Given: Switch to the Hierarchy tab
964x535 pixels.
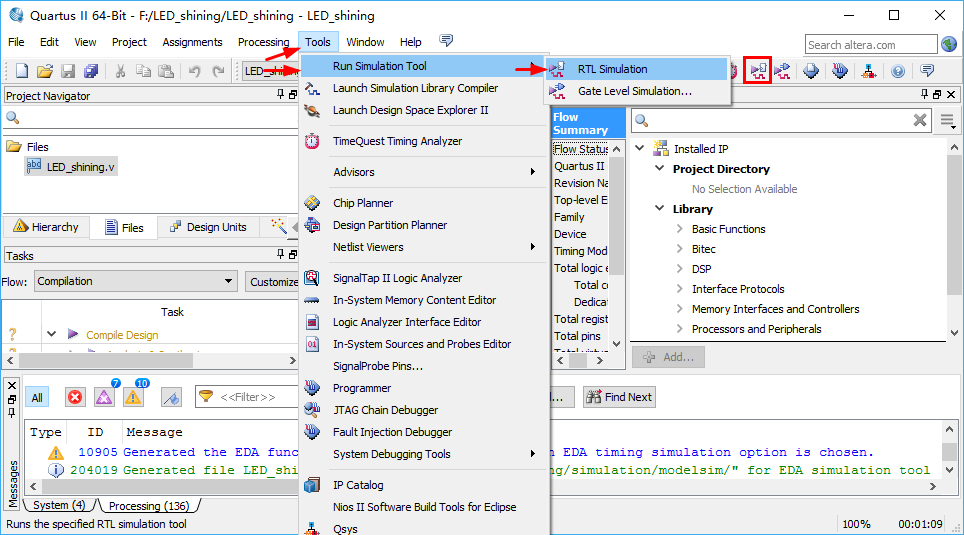Looking at the screenshot, I should 46,227.
